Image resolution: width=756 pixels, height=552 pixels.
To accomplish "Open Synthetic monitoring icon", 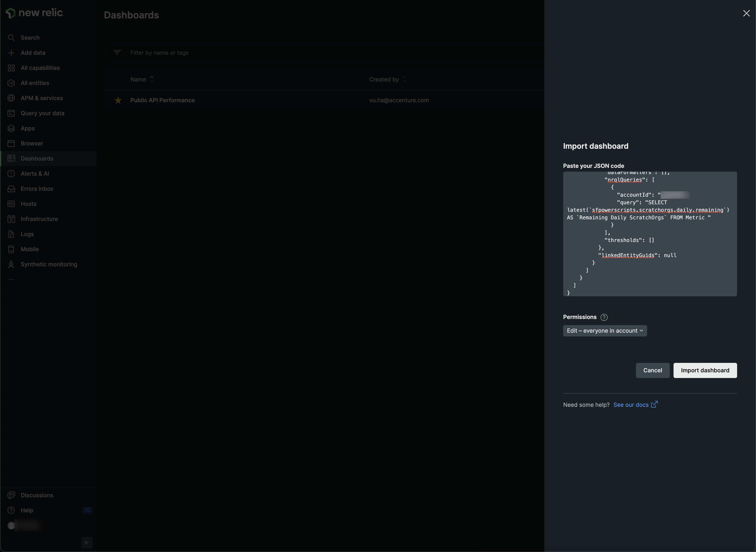I will click(11, 264).
